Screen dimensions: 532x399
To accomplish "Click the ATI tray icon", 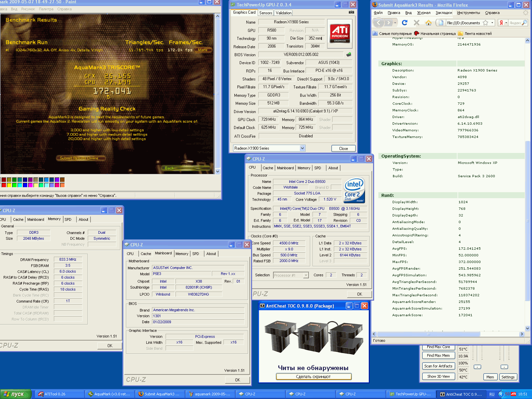I will tap(513, 394).
